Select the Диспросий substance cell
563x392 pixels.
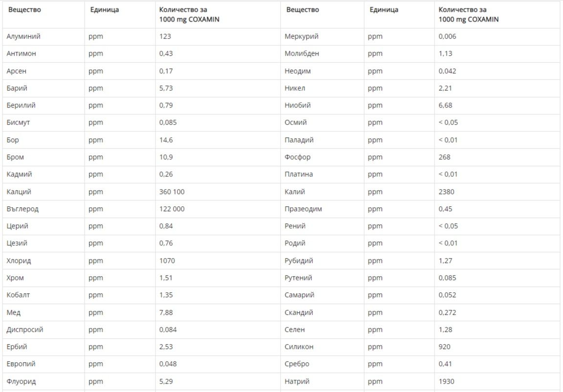pyautogui.click(x=25, y=329)
